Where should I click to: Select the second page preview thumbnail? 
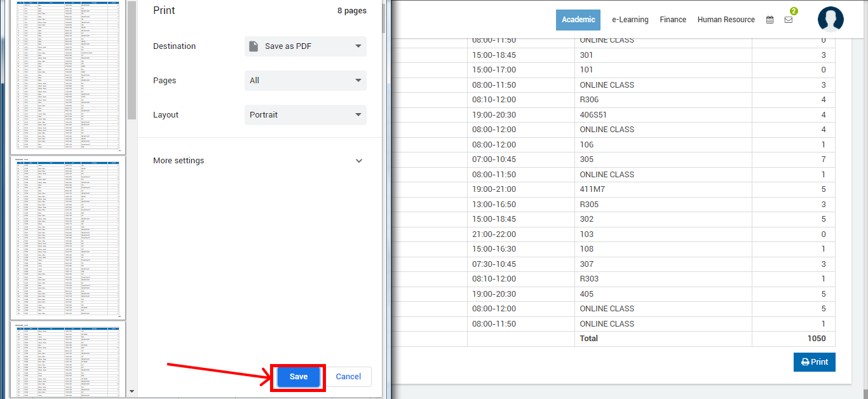click(68, 238)
